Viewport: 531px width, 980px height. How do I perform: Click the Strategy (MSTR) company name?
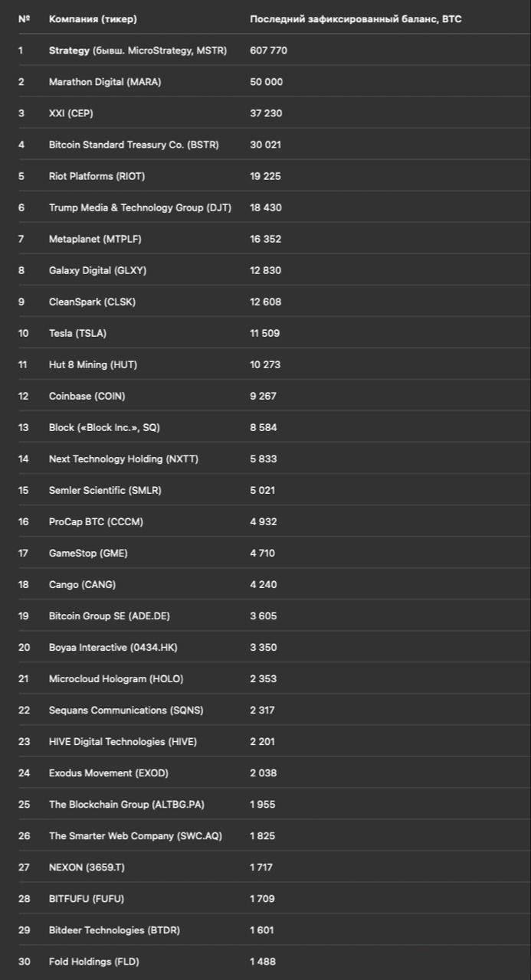[138, 51]
